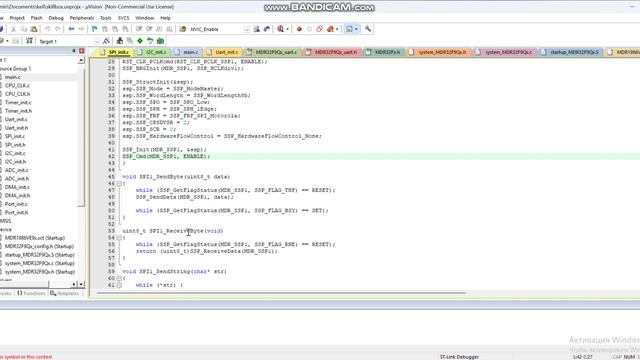Switch to the I2C_init.c editor tab
Image resolution: width=640 pixels, height=360 pixels.
[153, 52]
